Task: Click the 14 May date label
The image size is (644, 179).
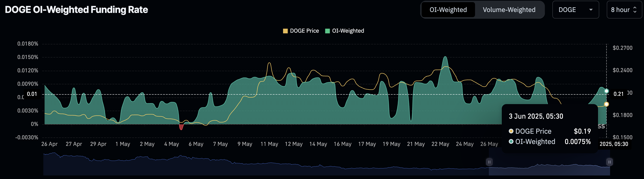Action: coord(318,144)
